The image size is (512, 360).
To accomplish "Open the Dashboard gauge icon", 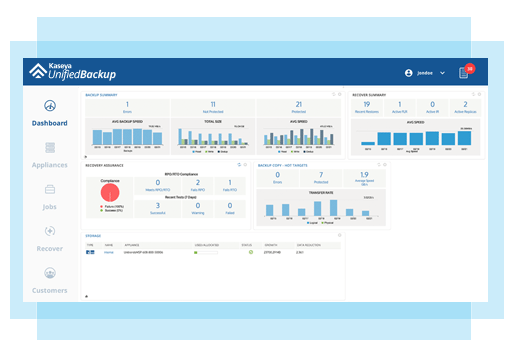I will pyautogui.click(x=50, y=106).
